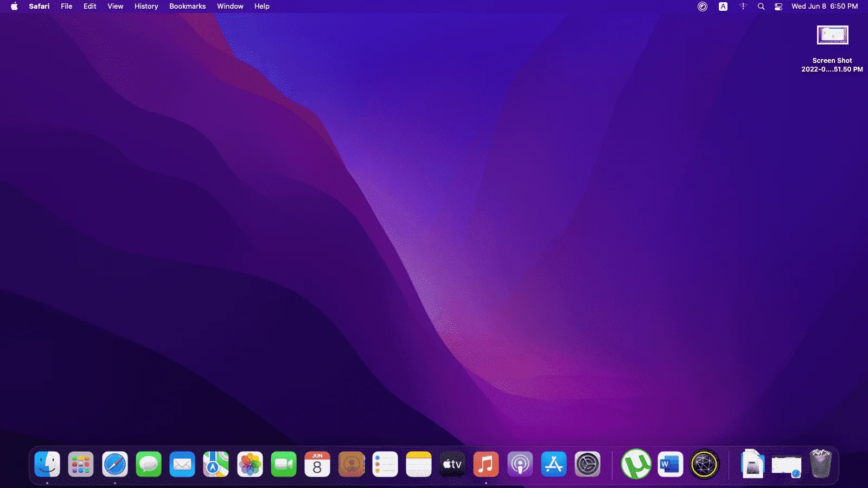The height and width of the screenshot is (488, 868).
Task: Open the Help menu
Action: click(262, 7)
